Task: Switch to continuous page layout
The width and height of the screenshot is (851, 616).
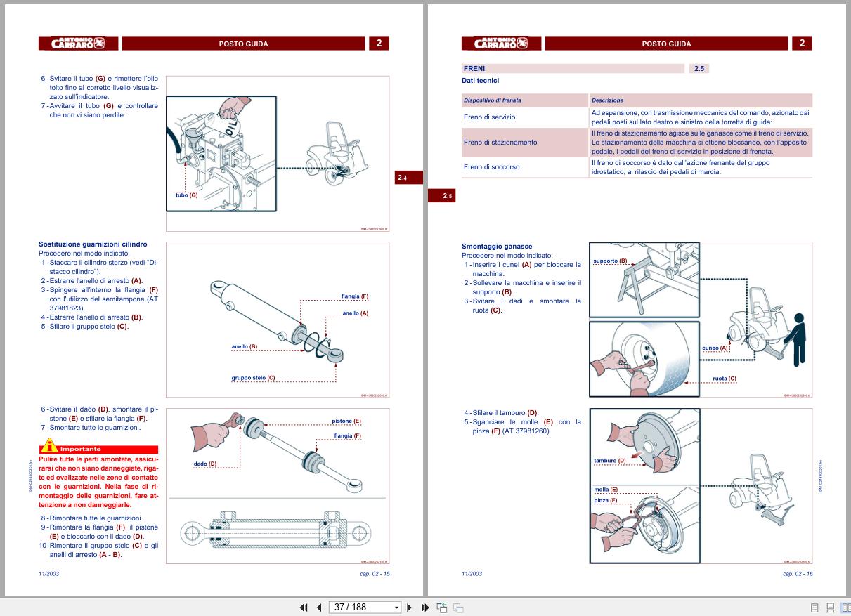Action: pyautogui.click(x=830, y=608)
